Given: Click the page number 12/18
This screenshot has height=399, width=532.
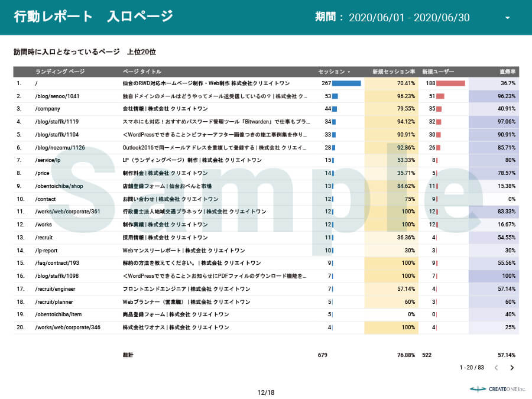Looking at the screenshot, I should [x=266, y=391].
